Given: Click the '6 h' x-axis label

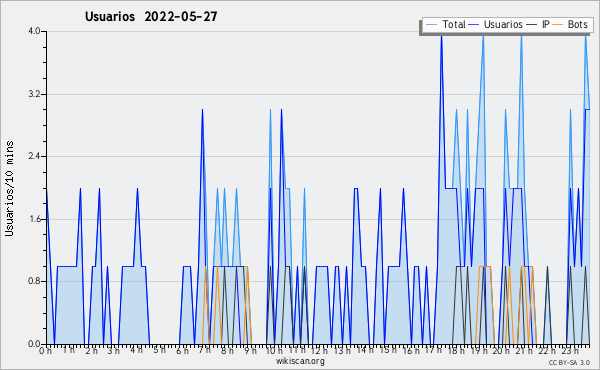Looking at the screenshot, I should [x=182, y=350].
